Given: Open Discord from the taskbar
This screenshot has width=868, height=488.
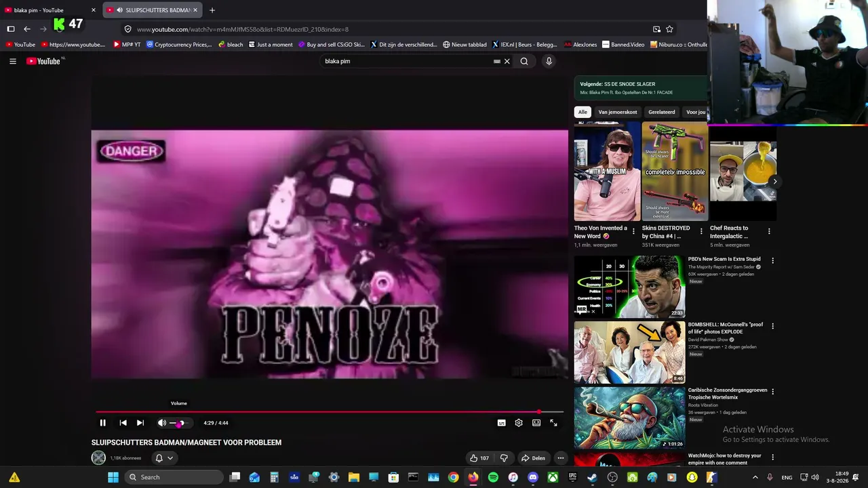Looking at the screenshot, I should tap(533, 477).
